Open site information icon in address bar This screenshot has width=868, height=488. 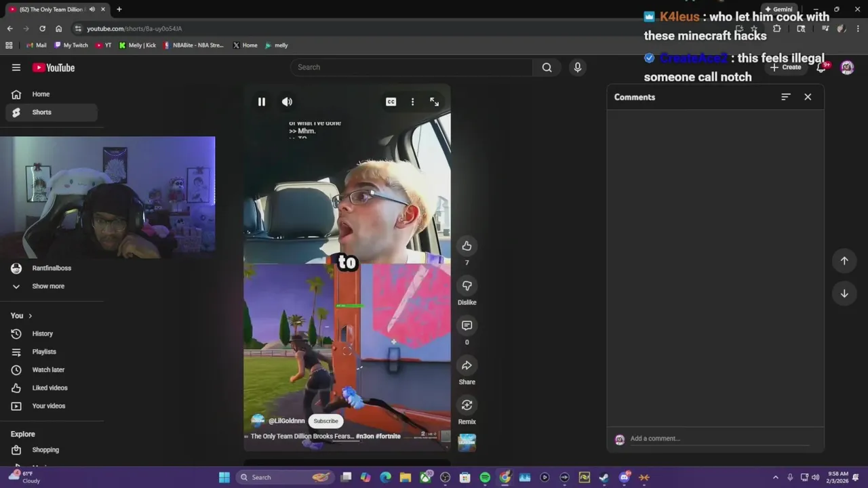coord(79,28)
